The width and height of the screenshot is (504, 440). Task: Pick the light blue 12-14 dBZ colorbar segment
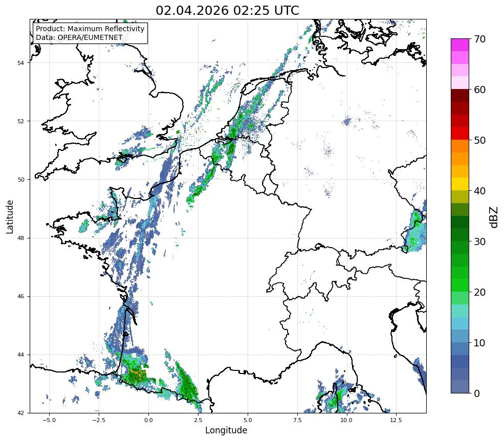tap(459, 323)
